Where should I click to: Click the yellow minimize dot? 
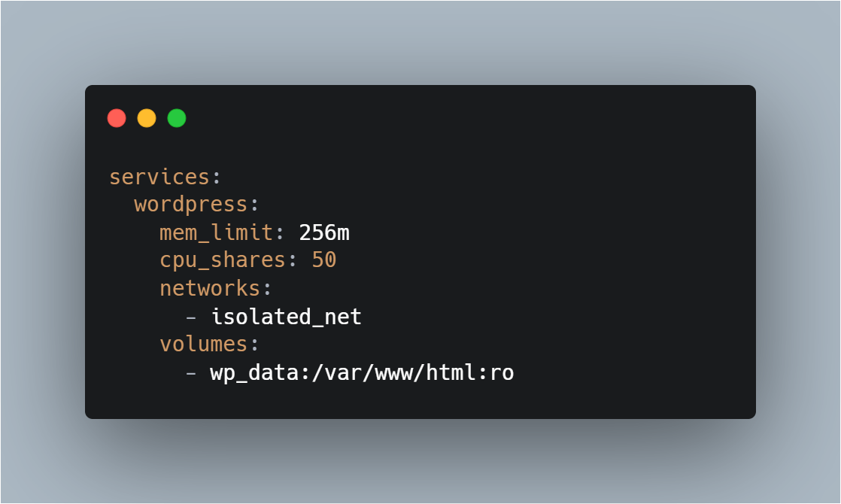tap(147, 118)
